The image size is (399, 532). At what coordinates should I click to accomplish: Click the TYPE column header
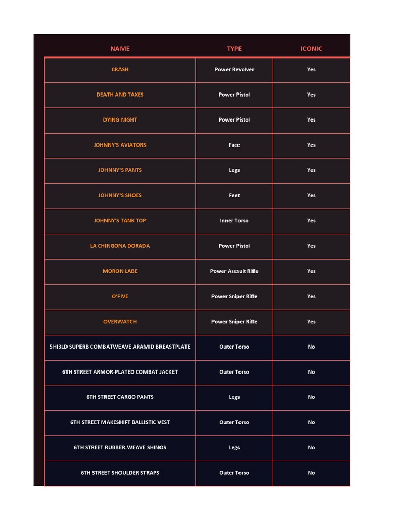(234, 49)
